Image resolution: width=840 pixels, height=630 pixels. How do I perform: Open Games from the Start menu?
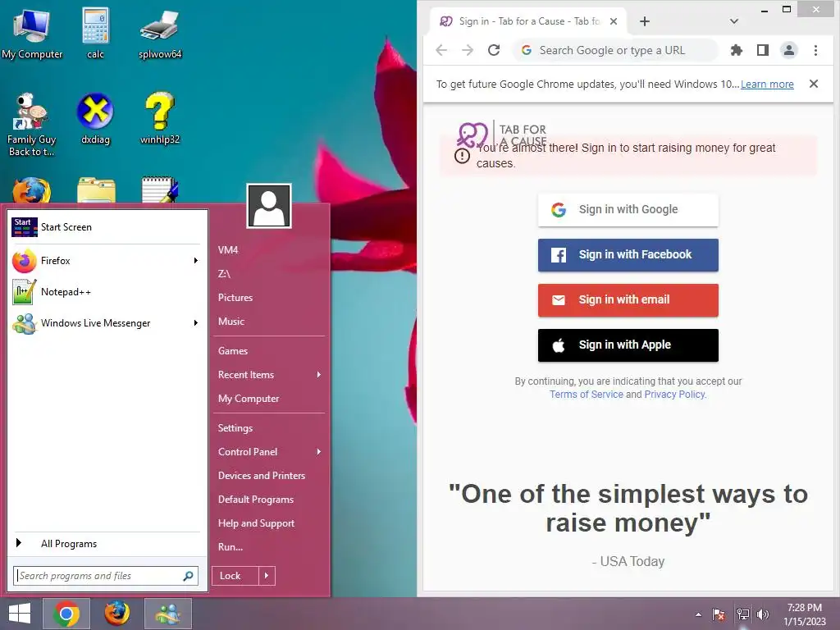[x=232, y=351]
